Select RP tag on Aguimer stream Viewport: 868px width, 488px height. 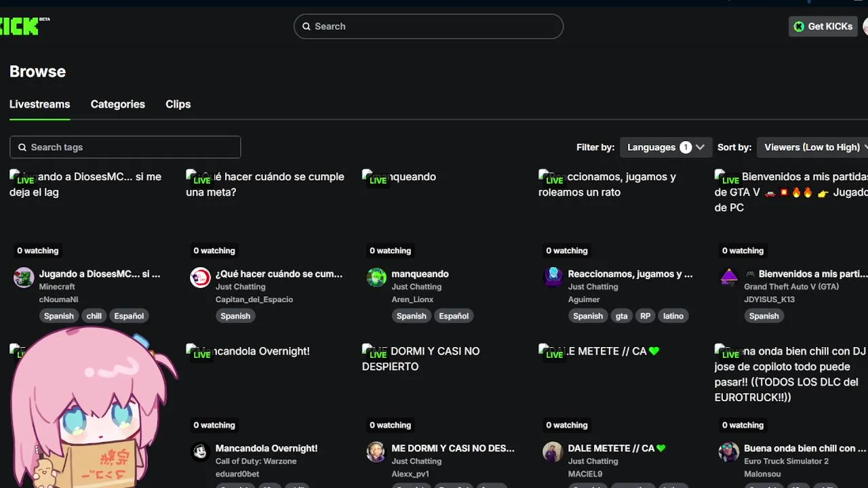coord(646,316)
